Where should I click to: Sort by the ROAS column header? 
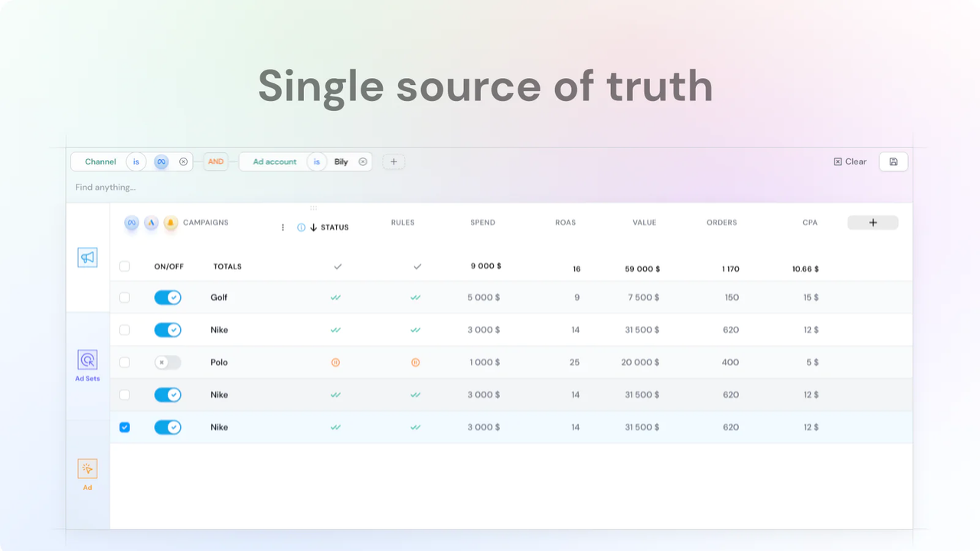tap(566, 223)
